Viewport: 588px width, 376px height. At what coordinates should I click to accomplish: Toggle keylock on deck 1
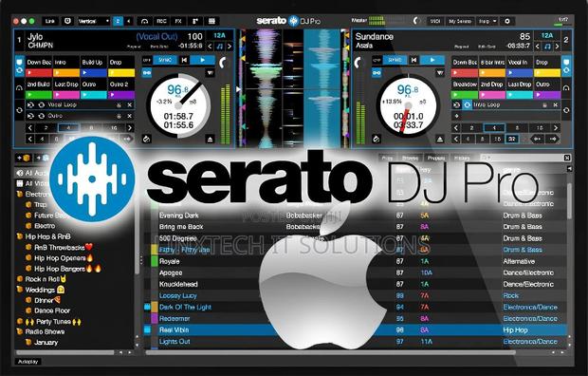click(x=147, y=72)
